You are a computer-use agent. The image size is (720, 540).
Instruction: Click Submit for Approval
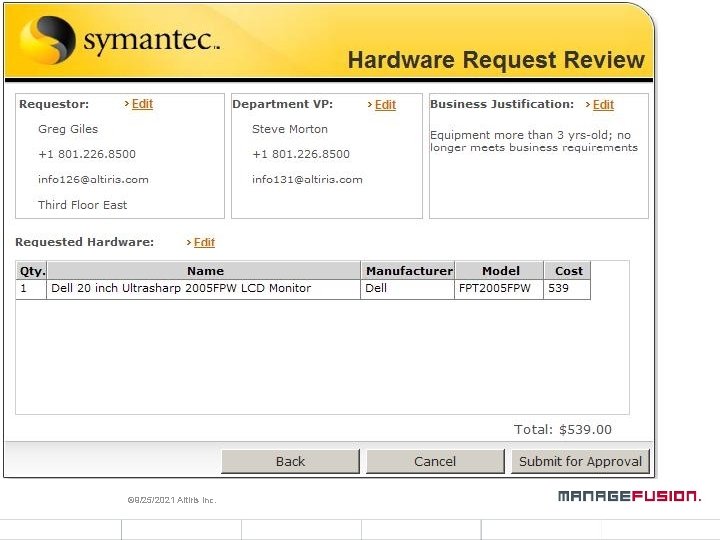(580, 461)
